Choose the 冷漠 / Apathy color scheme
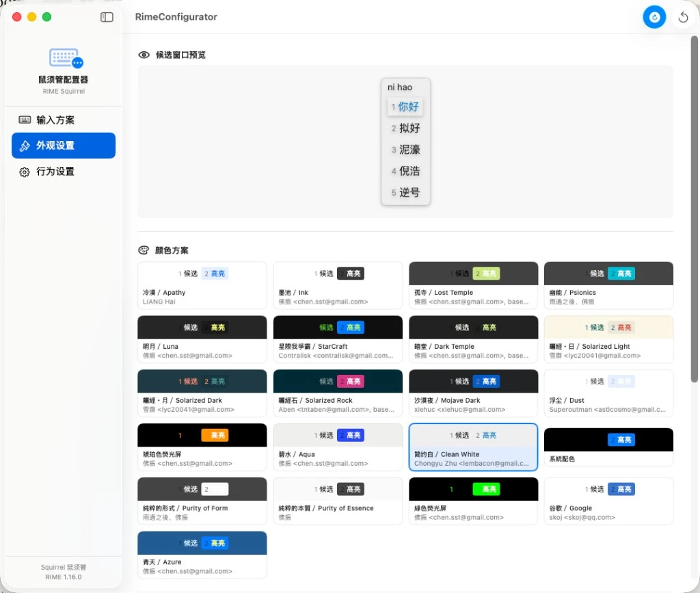This screenshot has width=700, height=593. pos(202,285)
